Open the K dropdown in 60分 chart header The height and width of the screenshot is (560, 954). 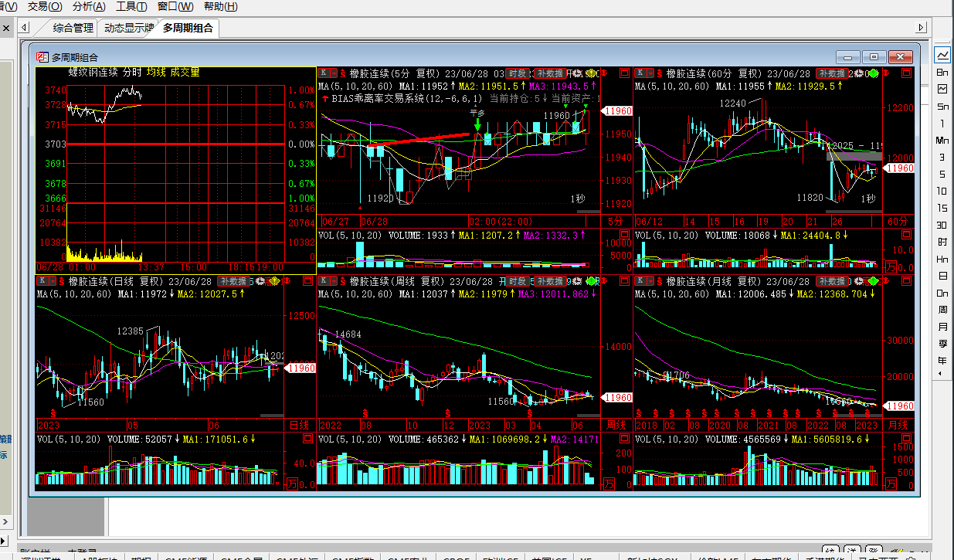[644, 73]
